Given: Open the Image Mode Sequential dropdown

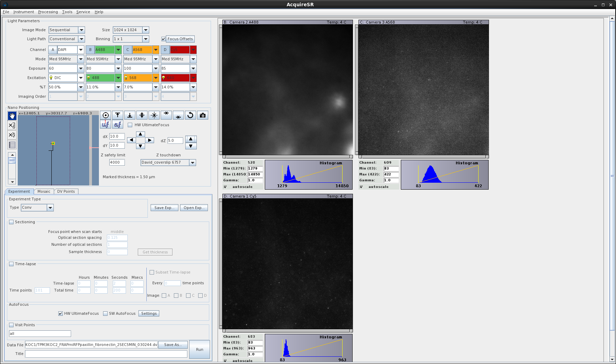Looking at the screenshot, I should [x=82, y=30].
